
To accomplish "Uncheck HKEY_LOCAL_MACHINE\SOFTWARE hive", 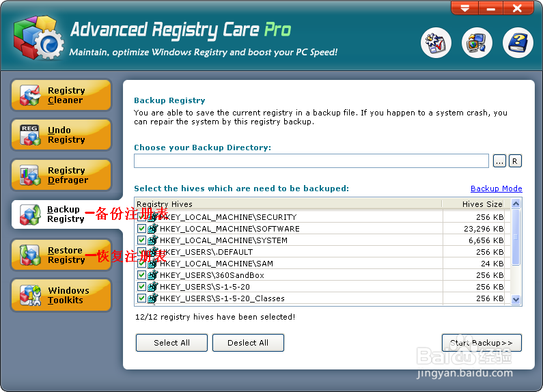I will coord(141,229).
